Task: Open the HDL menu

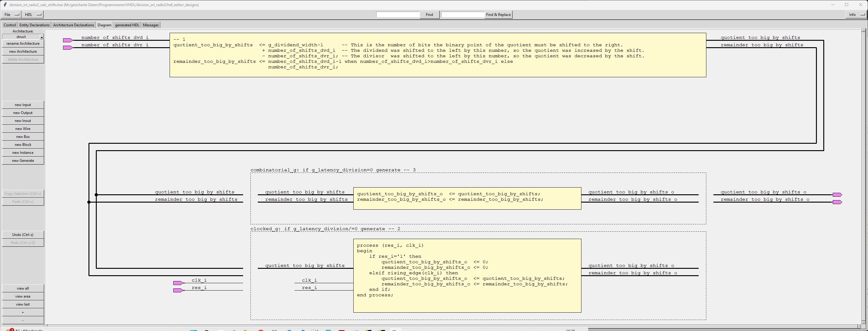Action: click(33, 14)
